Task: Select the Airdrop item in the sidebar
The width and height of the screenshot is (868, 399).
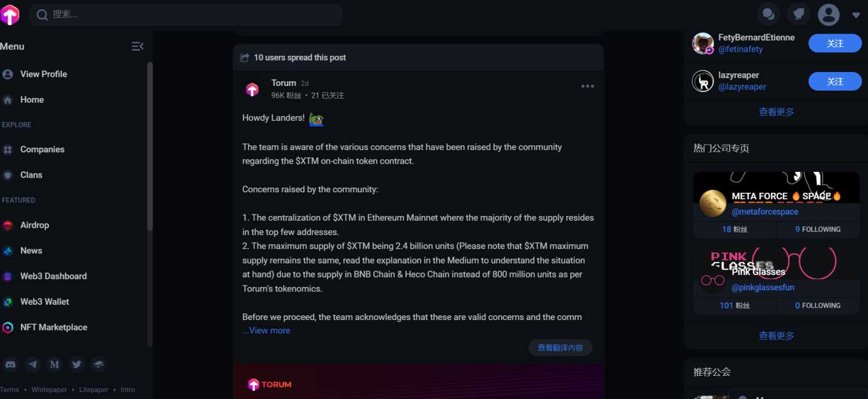Action: [x=34, y=225]
